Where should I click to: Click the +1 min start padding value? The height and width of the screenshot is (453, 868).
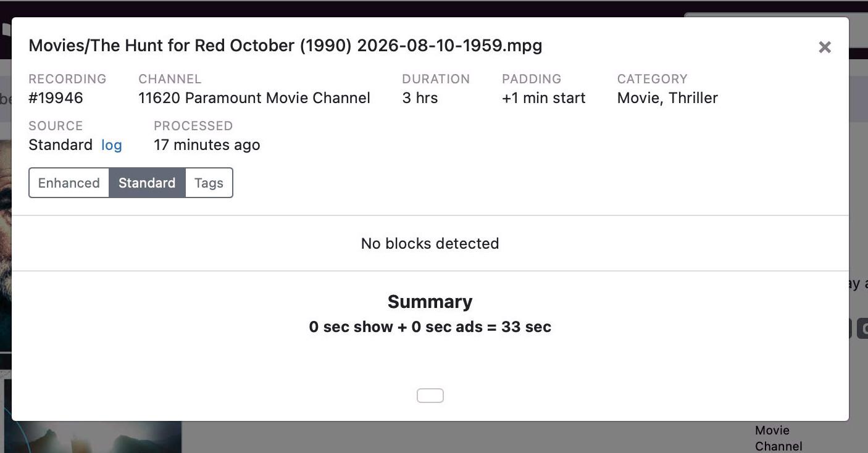click(x=544, y=98)
